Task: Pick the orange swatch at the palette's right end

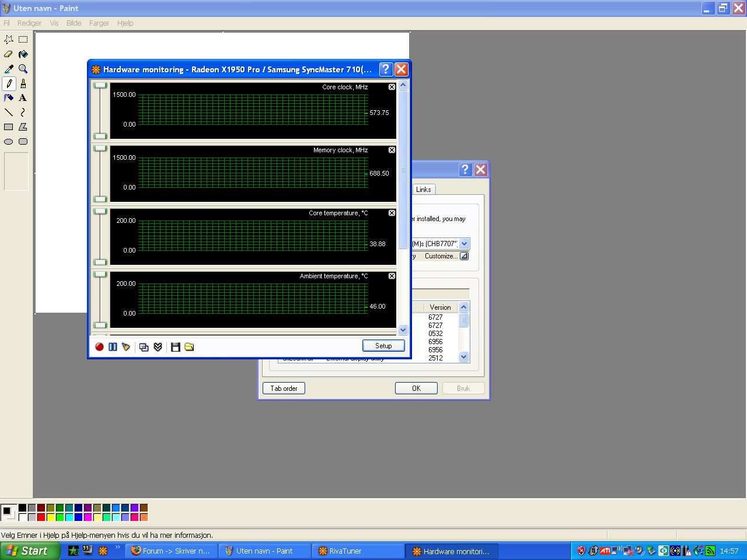Action: point(144,517)
